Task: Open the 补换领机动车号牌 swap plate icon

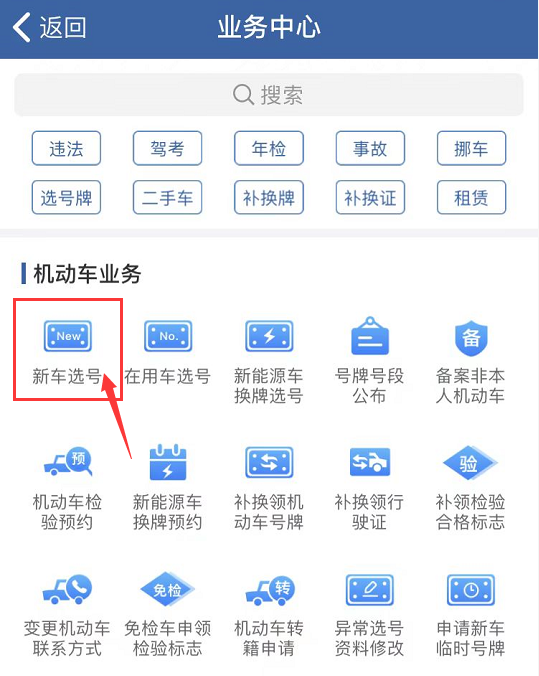Action: click(x=269, y=462)
